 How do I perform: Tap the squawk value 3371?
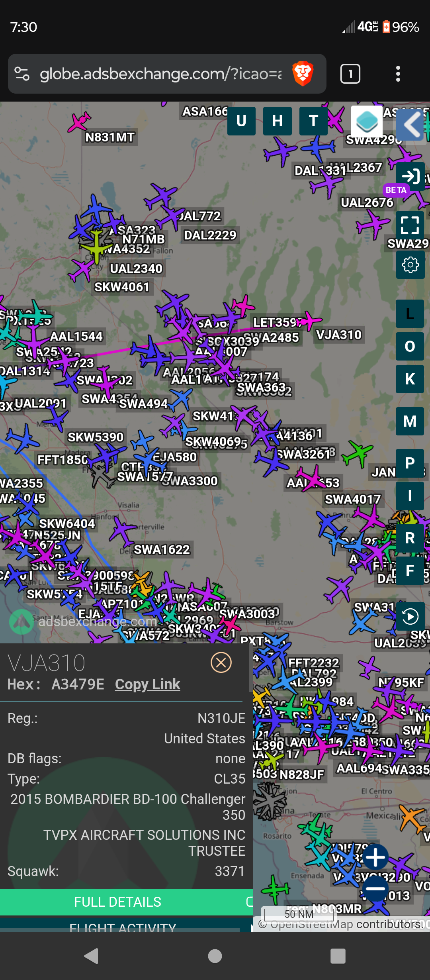coord(230,871)
